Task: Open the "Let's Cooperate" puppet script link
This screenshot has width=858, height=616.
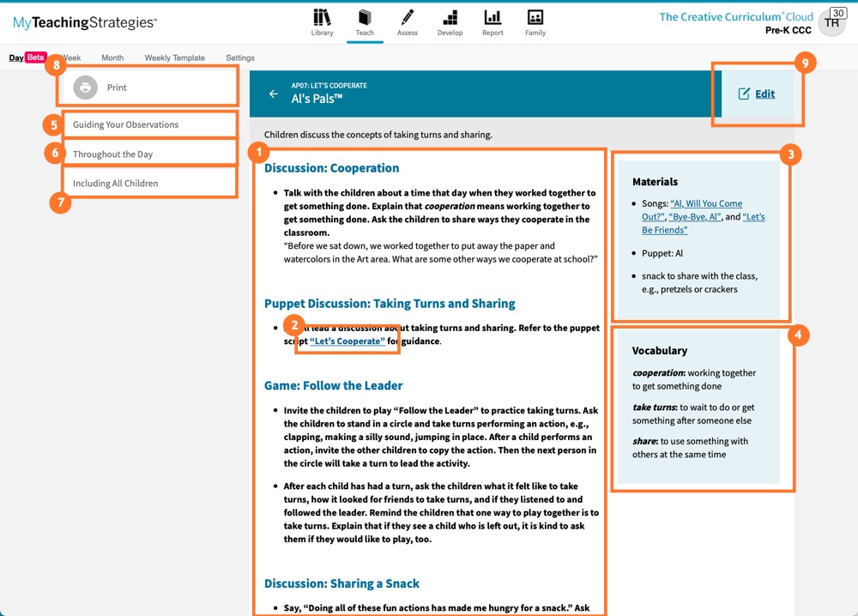Action: [x=347, y=341]
